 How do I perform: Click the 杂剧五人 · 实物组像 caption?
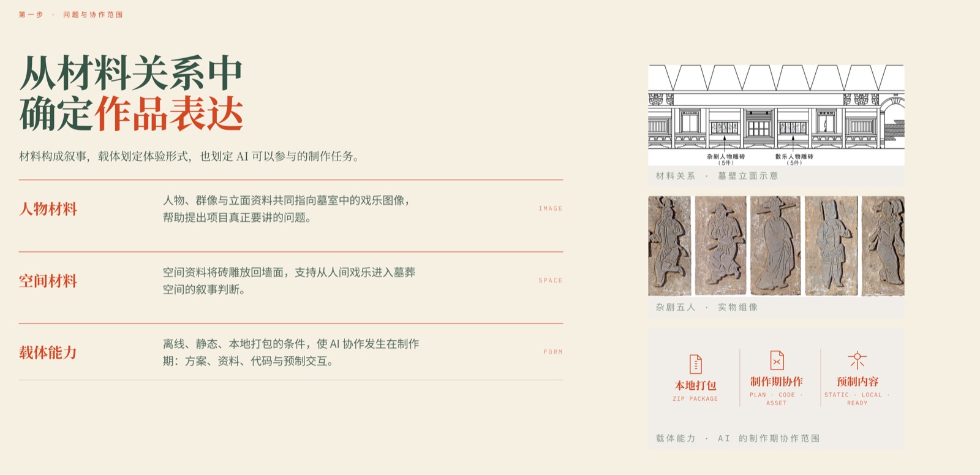click(x=707, y=307)
